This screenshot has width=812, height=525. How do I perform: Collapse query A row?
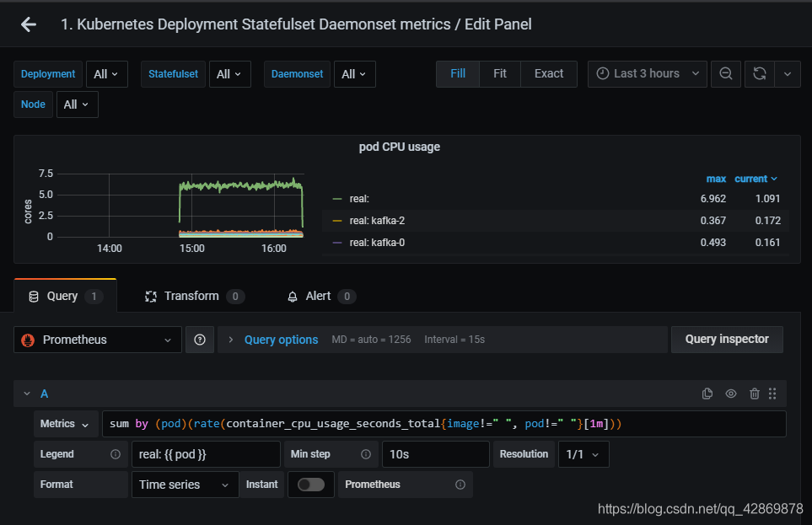(x=27, y=394)
